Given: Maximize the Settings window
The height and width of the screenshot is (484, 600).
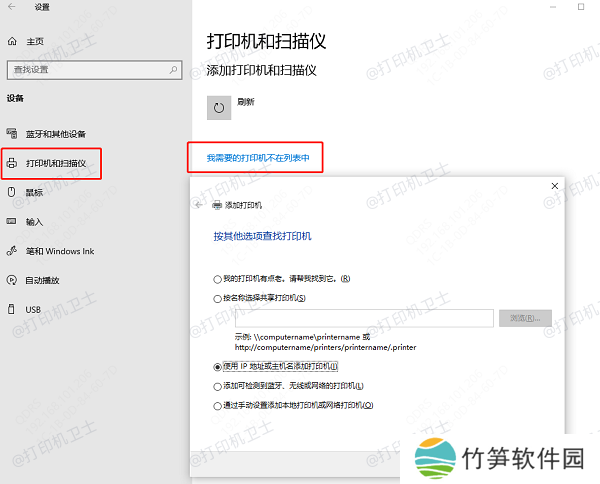Looking at the screenshot, I should (581, 7).
